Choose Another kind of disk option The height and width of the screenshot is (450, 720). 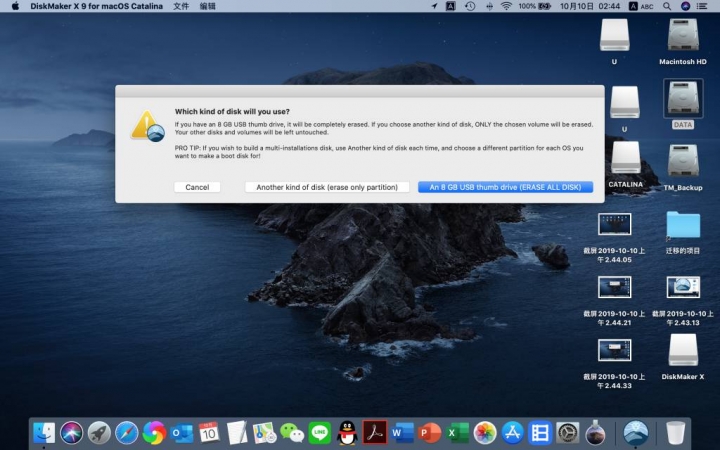click(x=327, y=187)
